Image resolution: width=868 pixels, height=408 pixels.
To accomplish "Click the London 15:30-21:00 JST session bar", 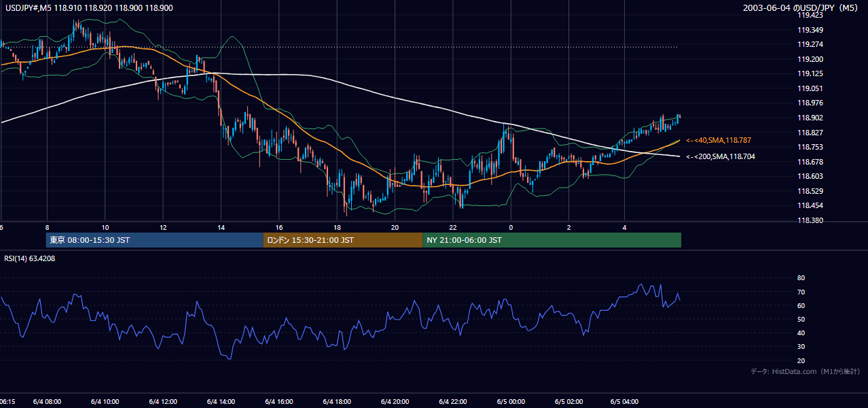I will point(343,240).
